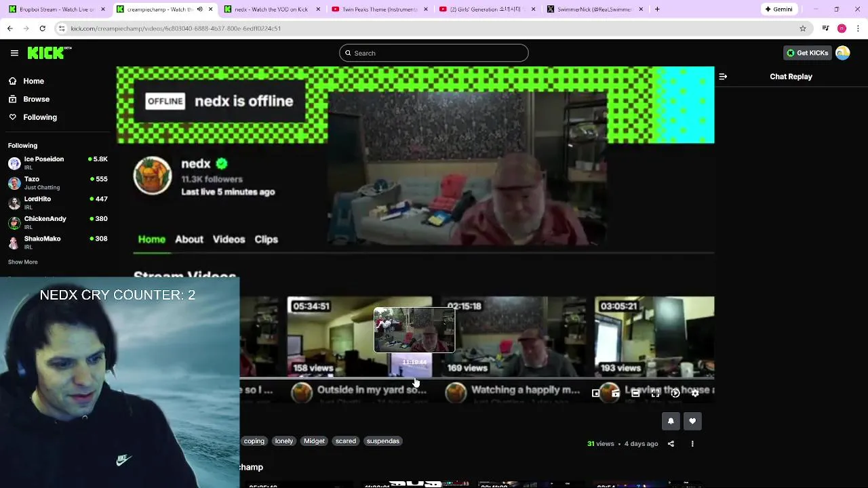Open the channel Clips tab

pyautogui.click(x=266, y=239)
